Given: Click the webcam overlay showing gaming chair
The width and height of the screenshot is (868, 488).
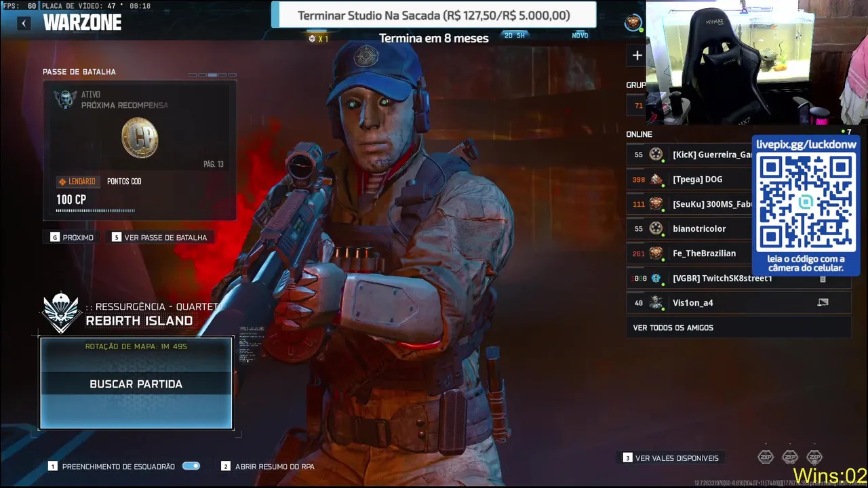Looking at the screenshot, I should pyautogui.click(x=757, y=62).
